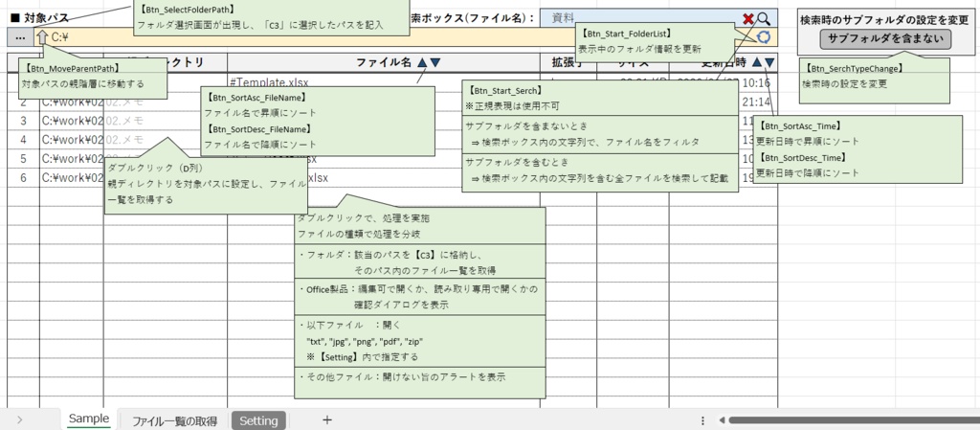Click the tab bar three-dot splitter handle
The height and width of the screenshot is (430, 980).
pyautogui.click(x=702, y=420)
